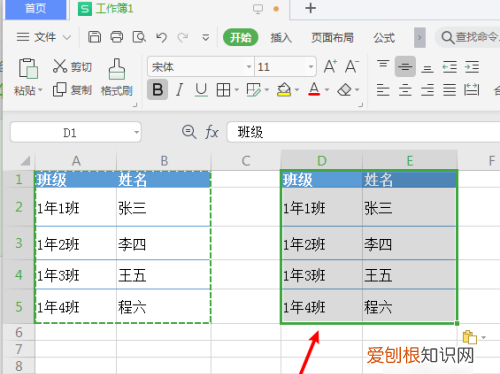
Task: Click the Print icon
Action: (x=117, y=37)
